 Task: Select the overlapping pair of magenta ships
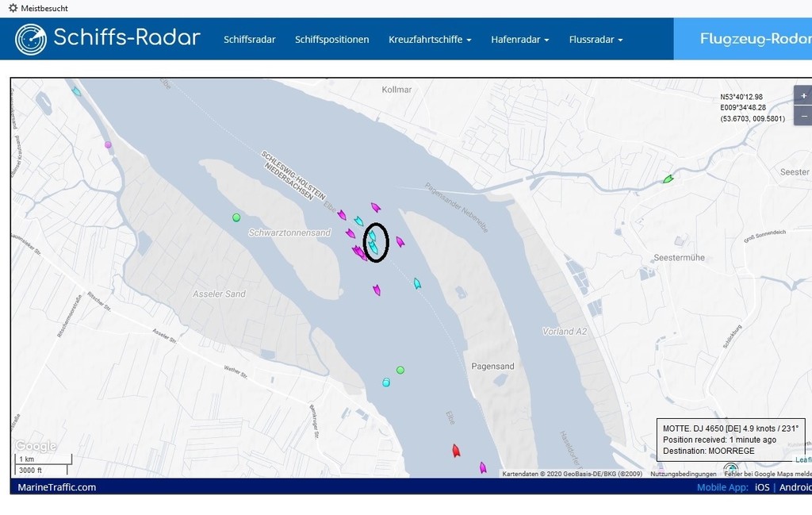(x=358, y=253)
